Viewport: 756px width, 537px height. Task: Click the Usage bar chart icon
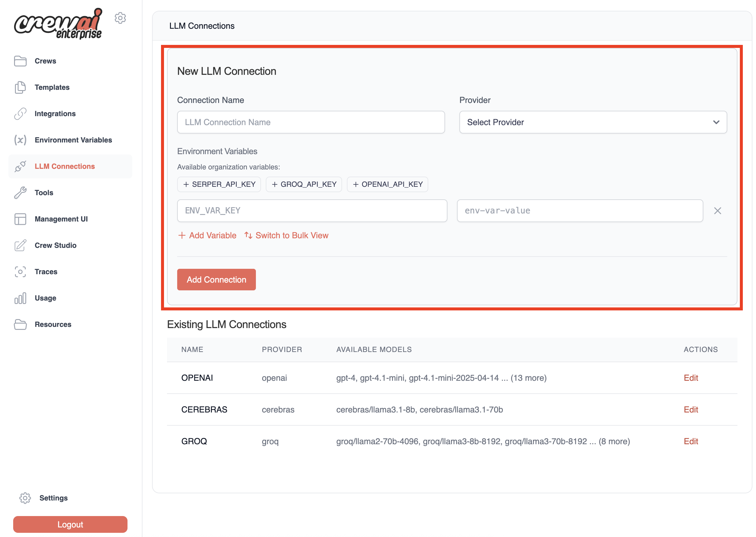[x=20, y=298]
